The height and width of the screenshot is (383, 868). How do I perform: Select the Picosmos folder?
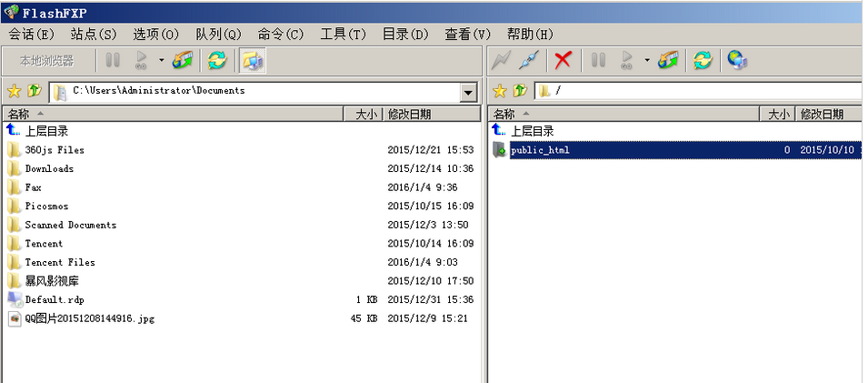tap(46, 207)
